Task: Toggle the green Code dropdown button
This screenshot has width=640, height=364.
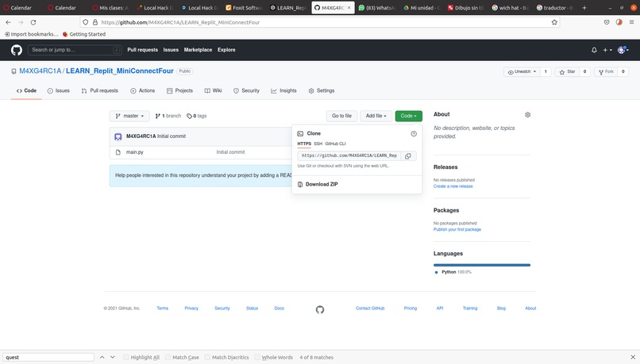Action: pos(409,116)
